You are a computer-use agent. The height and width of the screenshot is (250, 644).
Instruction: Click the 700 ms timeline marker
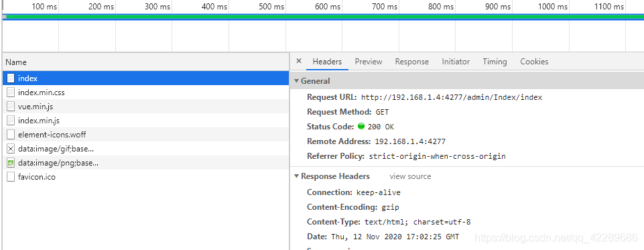385,7
